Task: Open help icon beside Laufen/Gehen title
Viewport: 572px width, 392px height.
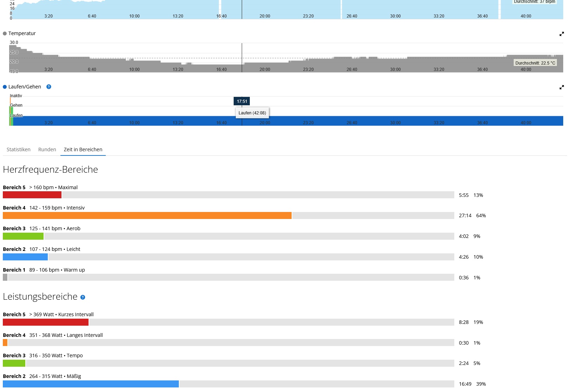Action: tap(49, 87)
